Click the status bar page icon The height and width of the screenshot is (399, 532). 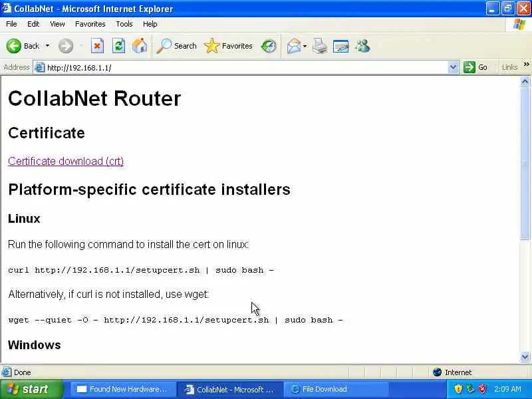click(x=6, y=372)
